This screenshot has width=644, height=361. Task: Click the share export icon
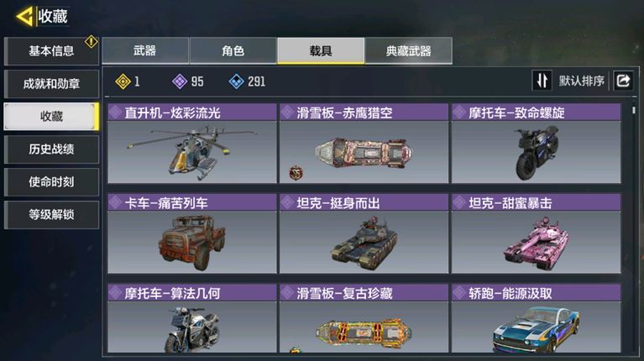(x=623, y=81)
